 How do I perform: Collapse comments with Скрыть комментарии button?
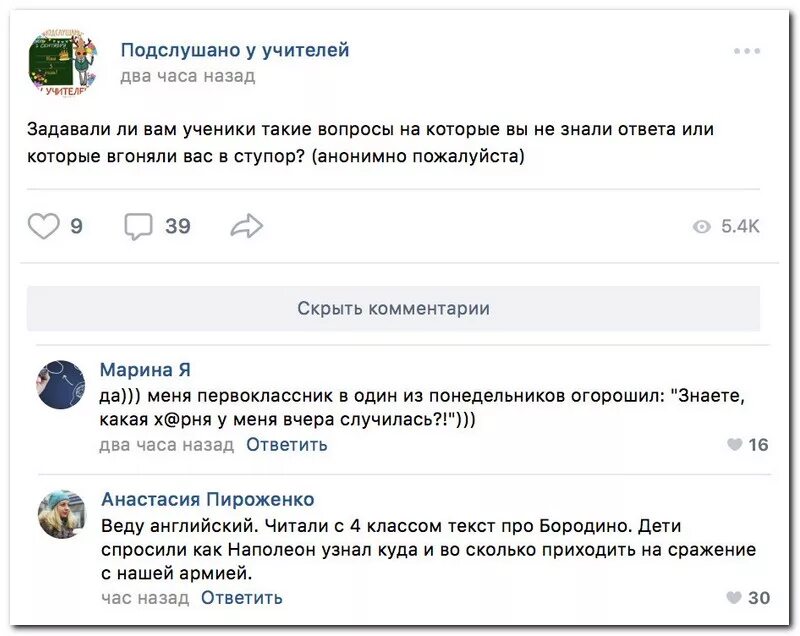click(x=393, y=308)
